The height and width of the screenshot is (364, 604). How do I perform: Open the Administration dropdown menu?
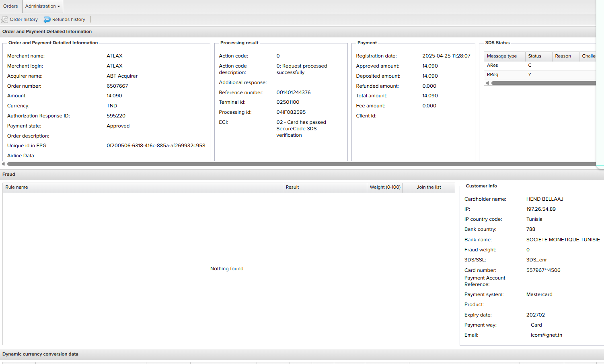(42, 6)
